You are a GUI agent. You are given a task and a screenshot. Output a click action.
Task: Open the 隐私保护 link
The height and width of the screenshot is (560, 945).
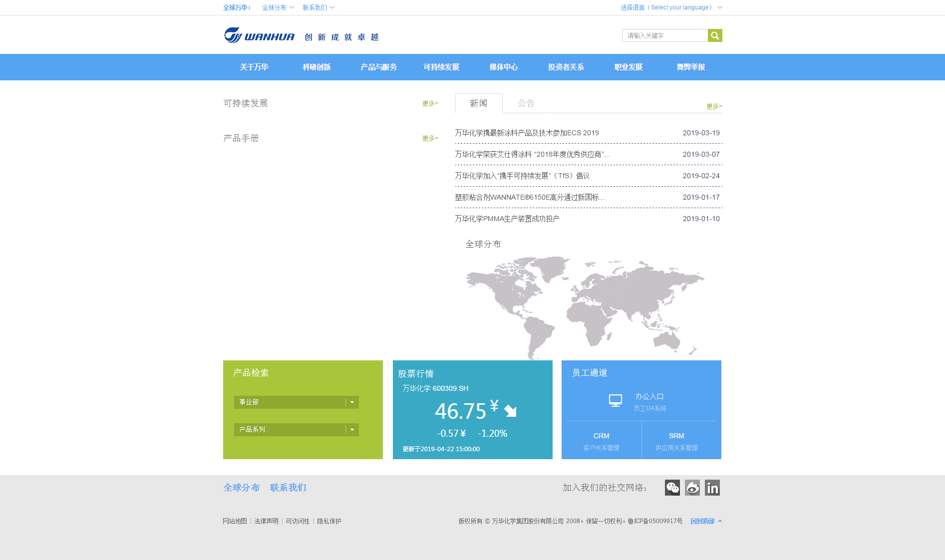(329, 521)
